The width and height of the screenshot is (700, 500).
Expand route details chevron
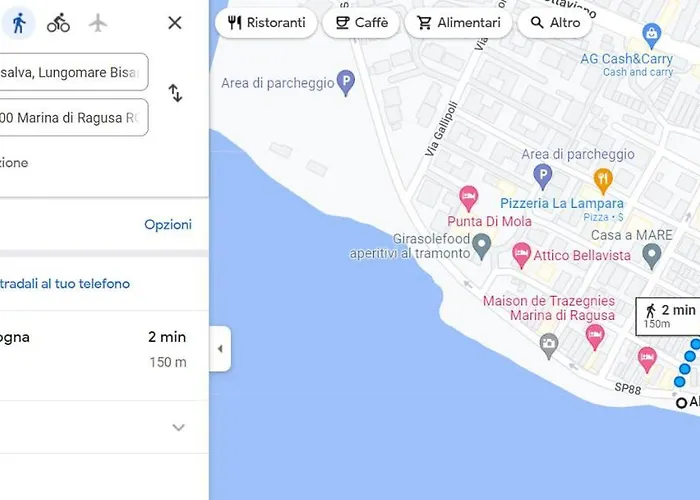click(178, 427)
